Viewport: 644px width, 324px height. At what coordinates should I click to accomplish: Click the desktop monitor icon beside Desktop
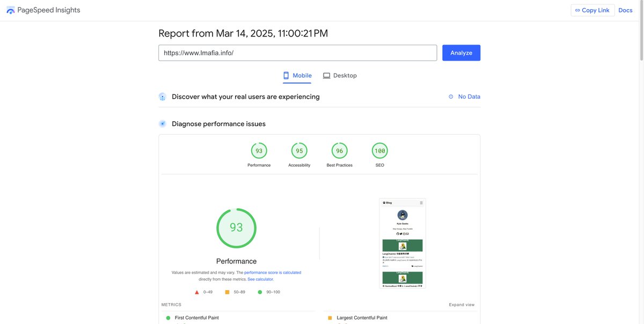[326, 75]
